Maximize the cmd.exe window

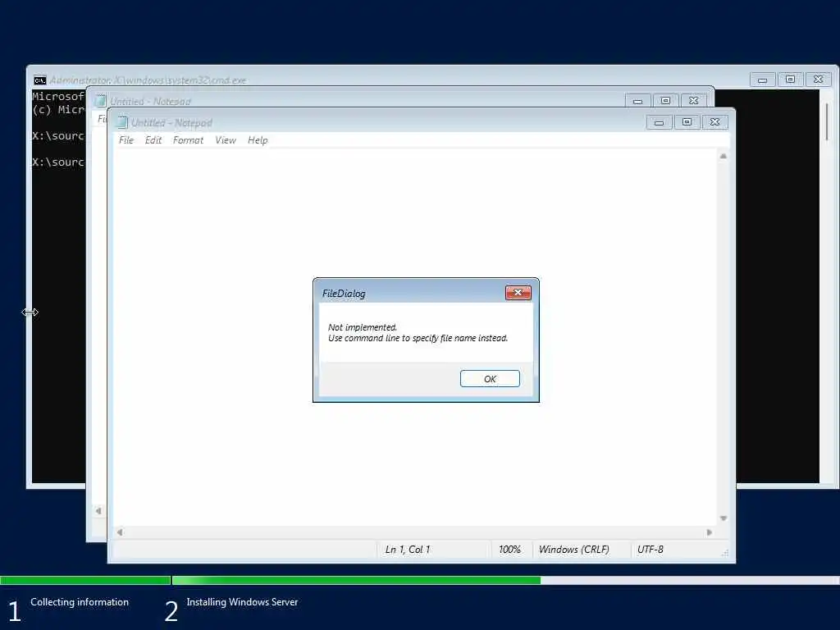tap(790, 80)
